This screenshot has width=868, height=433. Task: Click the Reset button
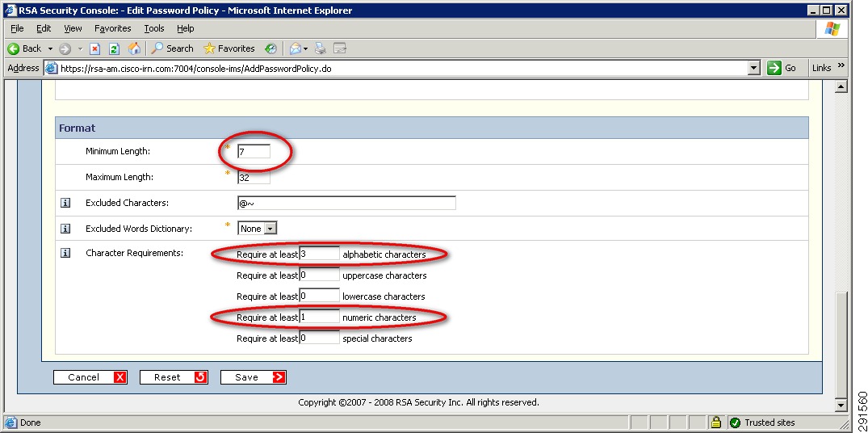click(x=174, y=377)
